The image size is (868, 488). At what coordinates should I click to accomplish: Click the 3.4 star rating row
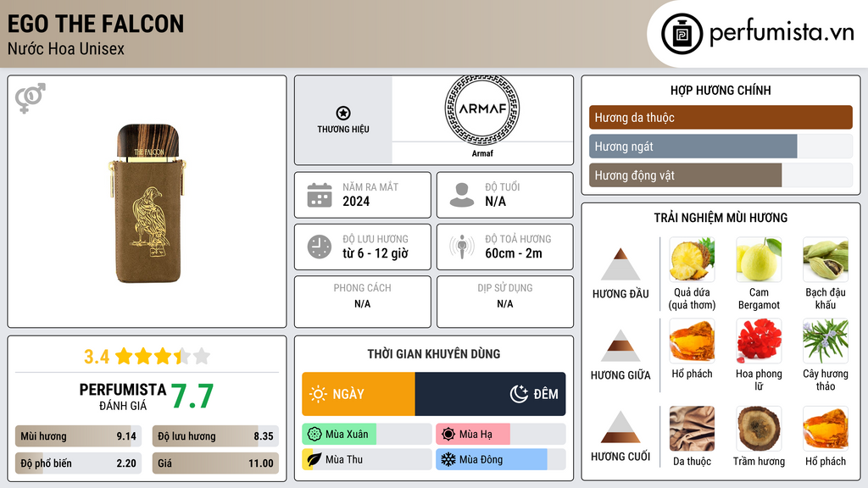point(147,356)
